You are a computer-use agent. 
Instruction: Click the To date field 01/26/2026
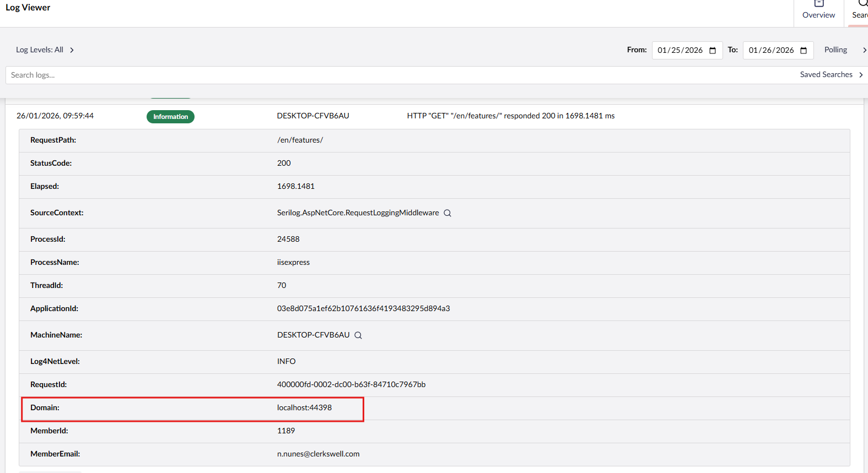point(771,51)
